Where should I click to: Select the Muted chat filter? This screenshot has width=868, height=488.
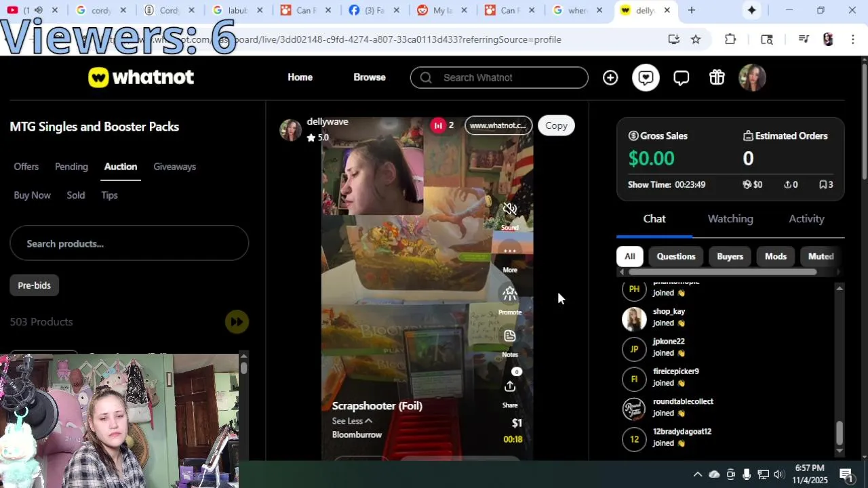tap(821, 256)
